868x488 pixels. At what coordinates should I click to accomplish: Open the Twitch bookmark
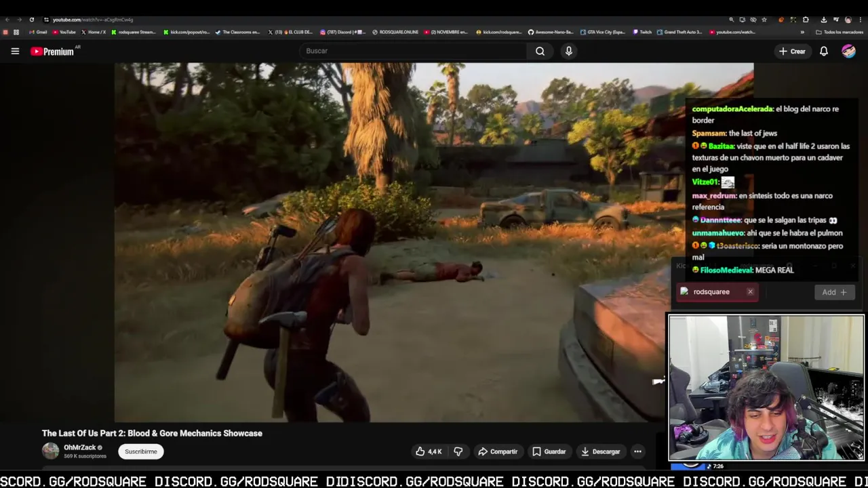click(x=642, y=32)
